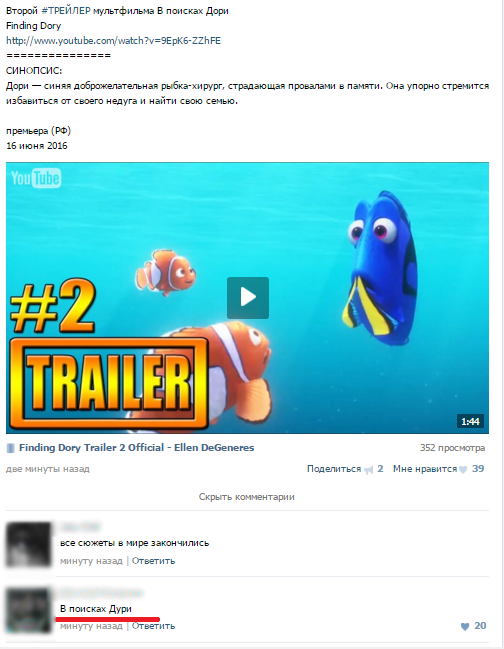Screen dimensions: 504x649
Task: Click the YouTube logo on video
Action: click(36, 178)
